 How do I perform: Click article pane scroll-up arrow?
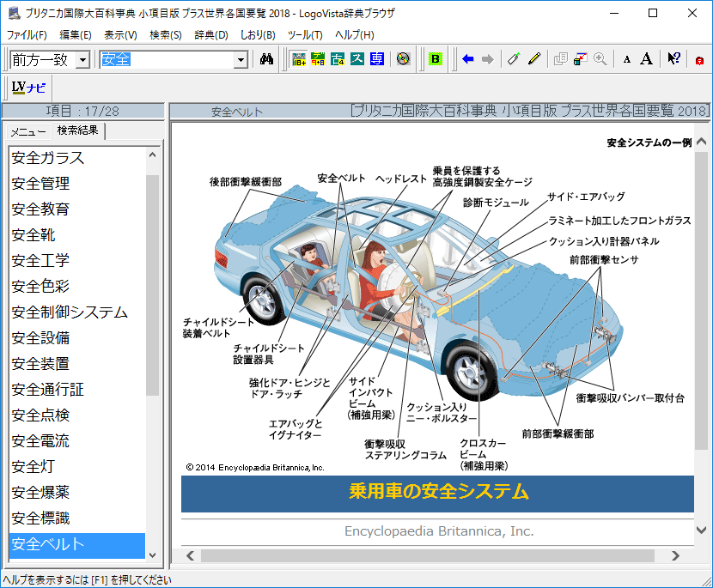pos(701,142)
